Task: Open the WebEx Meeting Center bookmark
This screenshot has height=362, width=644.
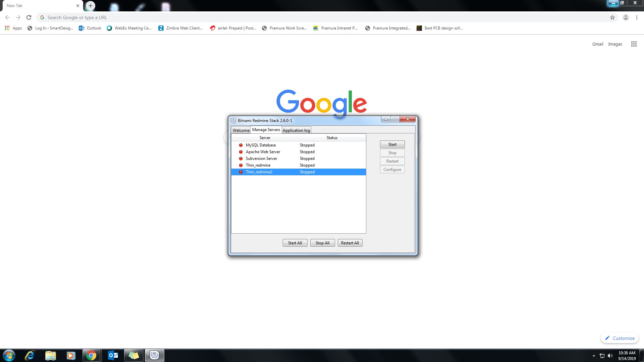Action: coord(129,28)
